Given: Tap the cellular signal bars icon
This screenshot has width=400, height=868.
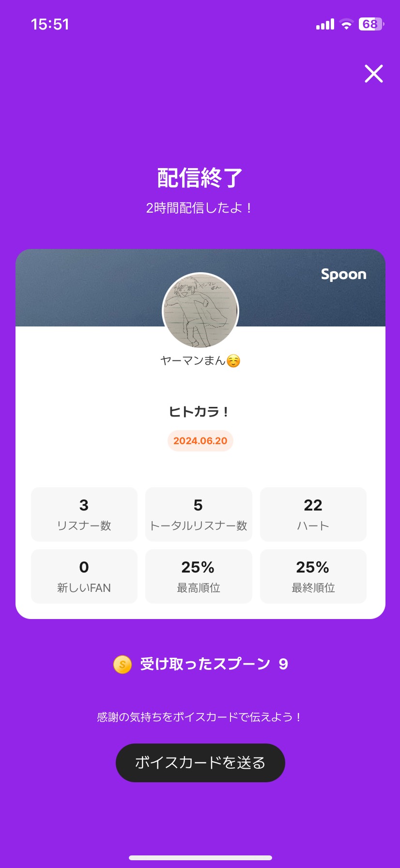Looking at the screenshot, I should (325, 24).
